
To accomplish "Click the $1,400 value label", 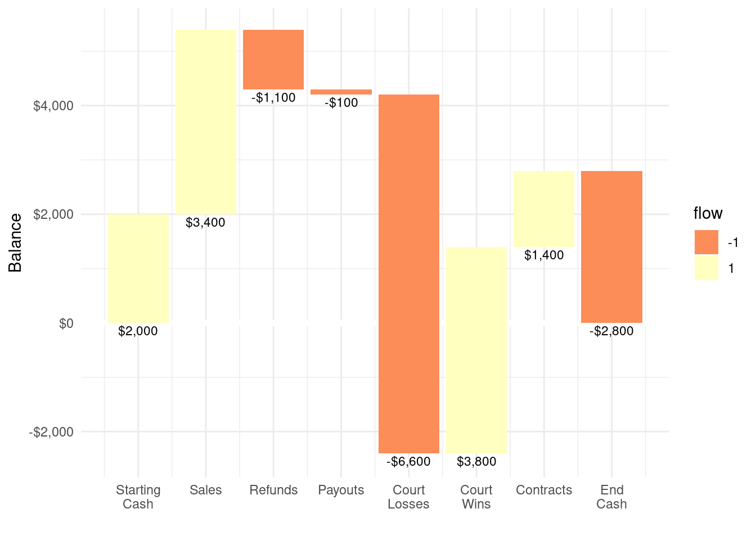I will tap(544, 255).
